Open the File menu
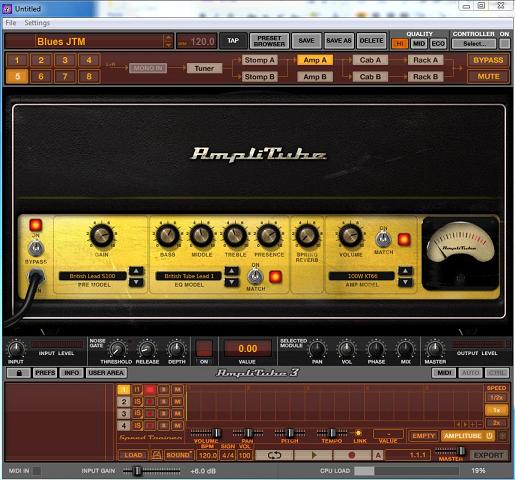Viewport: 515px width, 480px height. pos(11,23)
